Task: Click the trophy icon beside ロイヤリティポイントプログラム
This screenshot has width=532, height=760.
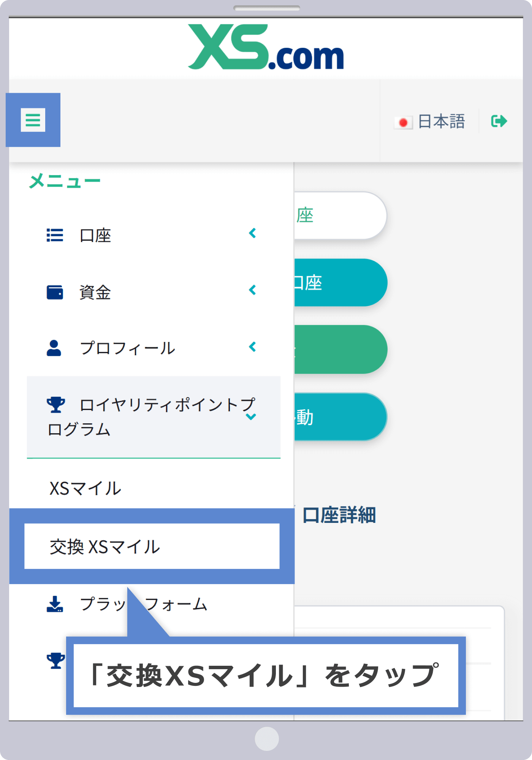Action: [55, 405]
